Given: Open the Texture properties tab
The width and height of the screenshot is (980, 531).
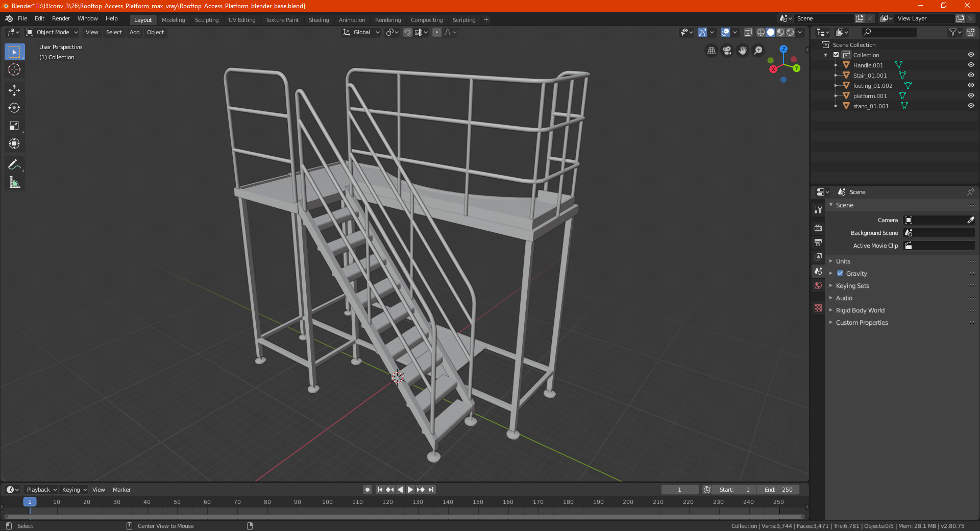Looking at the screenshot, I should pyautogui.click(x=818, y=308).
